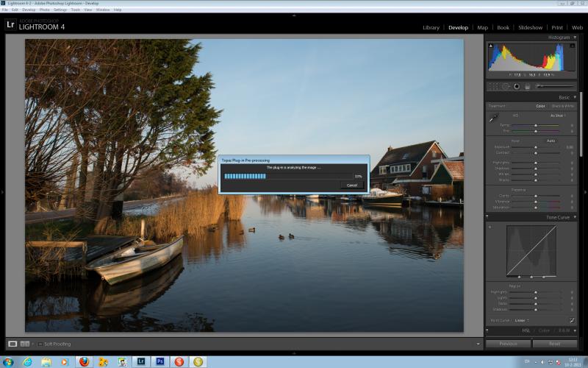Open the Windows Start button
Viewport: 588px width, 368px height.
[x=8, y=362]
